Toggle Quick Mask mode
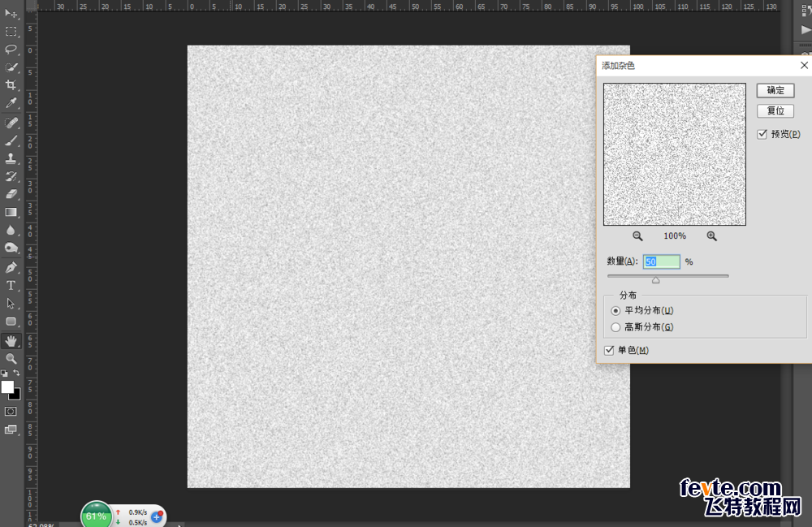 (11, 412)
